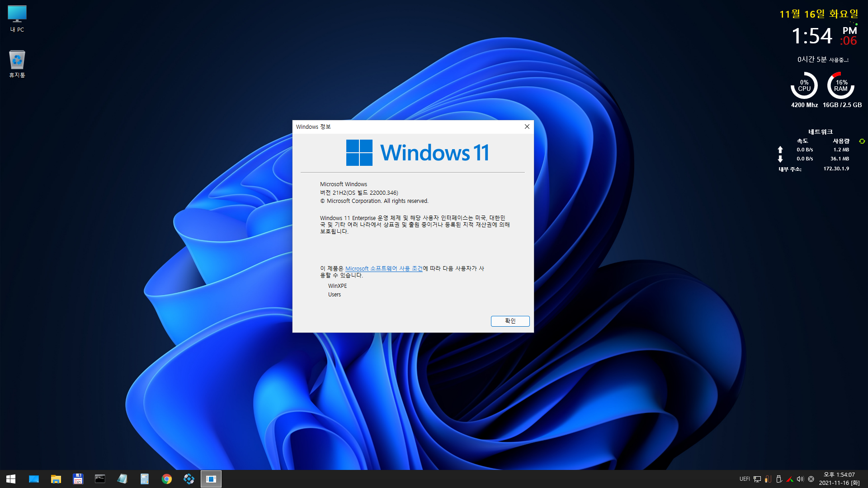868x488 pixels.
Task: Open the Start menu Windows logo
Action: [11, 479]
